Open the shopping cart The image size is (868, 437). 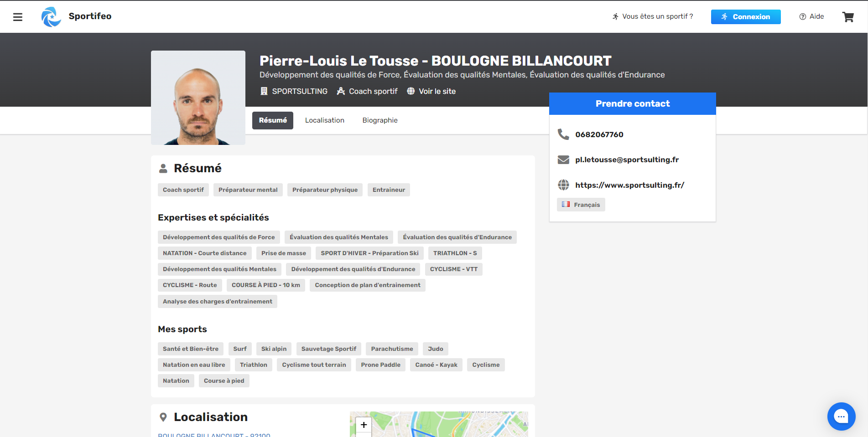click(x=848, y=17)
